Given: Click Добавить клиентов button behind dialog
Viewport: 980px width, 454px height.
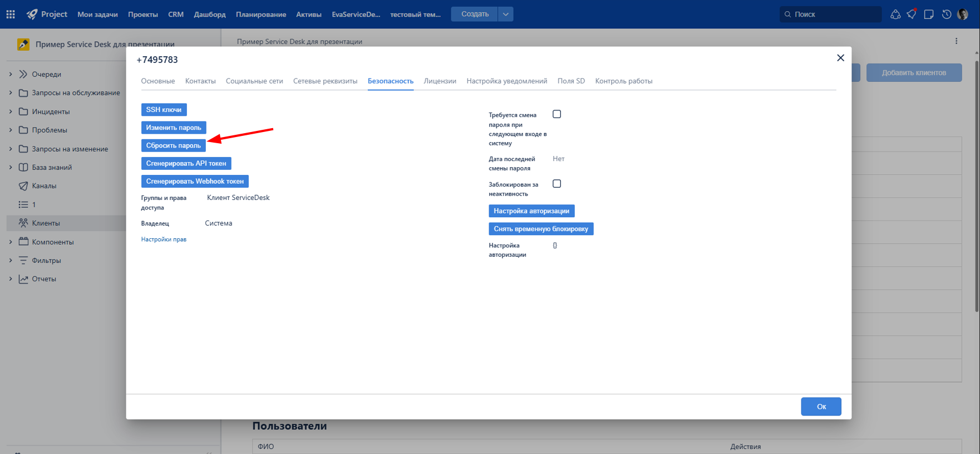Looking at the screenshot, I should click(x=914, y=72).
